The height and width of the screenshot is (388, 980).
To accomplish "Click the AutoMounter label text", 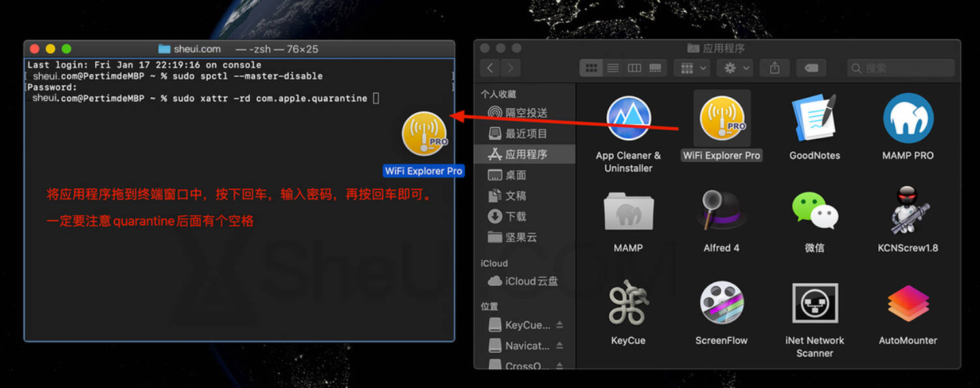I will click(x=908, y=340).
